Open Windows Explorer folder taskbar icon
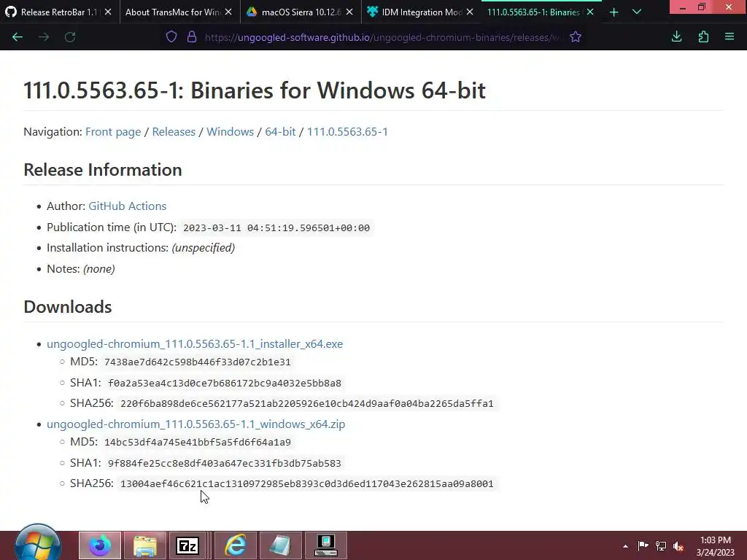747x560 pixels. [145, 545]
